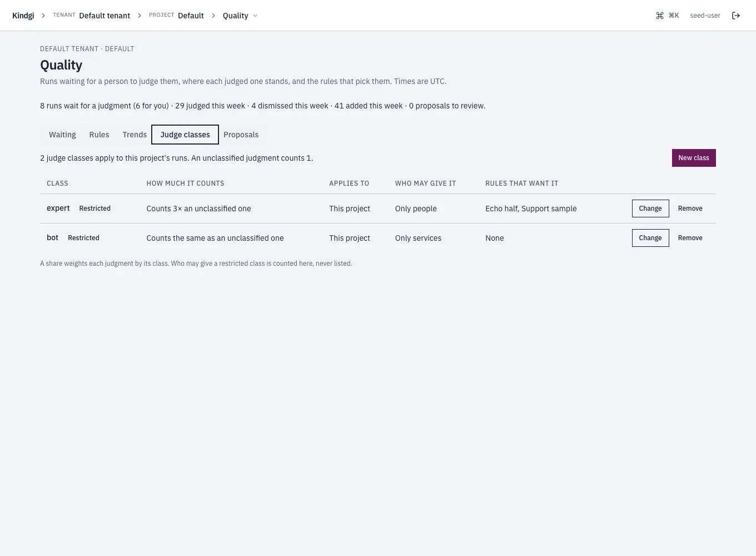
Task: Switch to the Rules tab
Action: click(x=99, y=135)
